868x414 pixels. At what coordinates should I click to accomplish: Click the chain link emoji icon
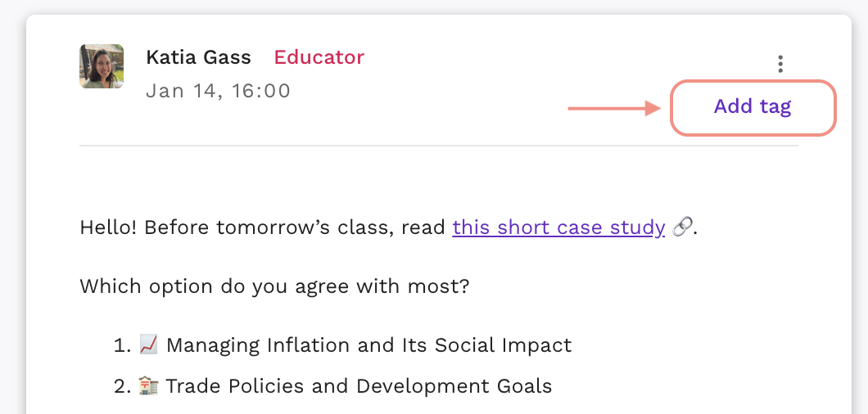pos(681,227)
